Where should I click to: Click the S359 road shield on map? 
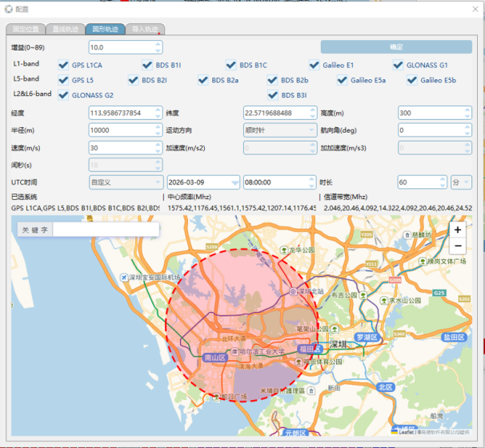coord(211,246)
